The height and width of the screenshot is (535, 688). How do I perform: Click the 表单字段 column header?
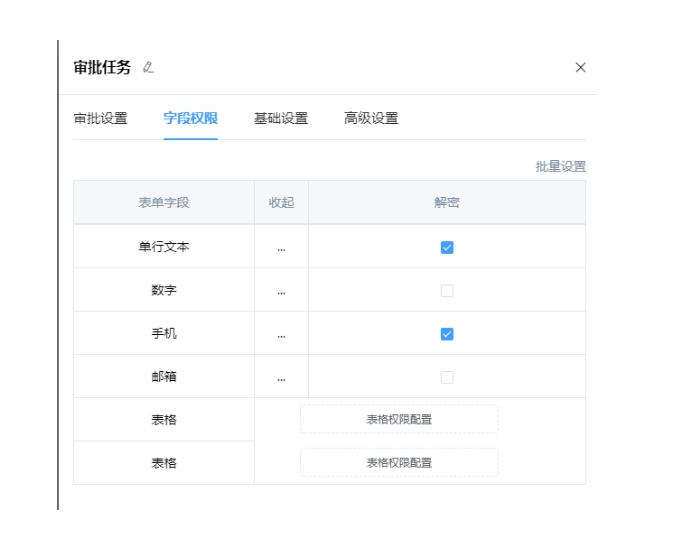(x=164, y=203)
